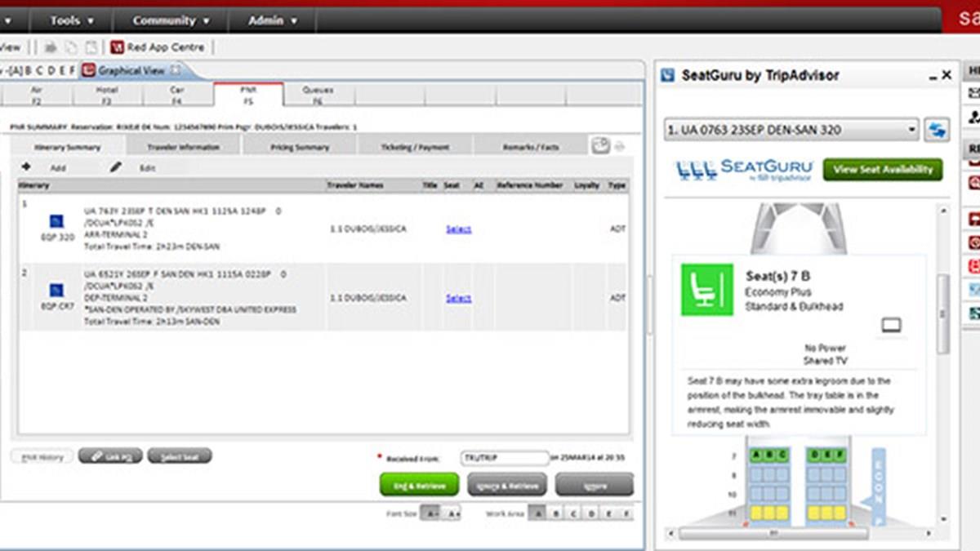Click the green End & Retrieve button

420,485
